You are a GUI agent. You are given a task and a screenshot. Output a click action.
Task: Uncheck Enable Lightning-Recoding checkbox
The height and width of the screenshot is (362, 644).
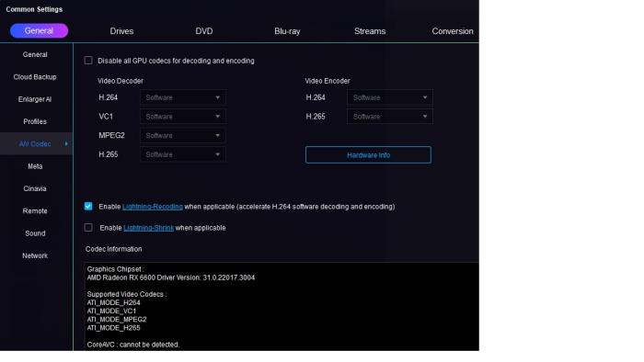coord(88,206)
